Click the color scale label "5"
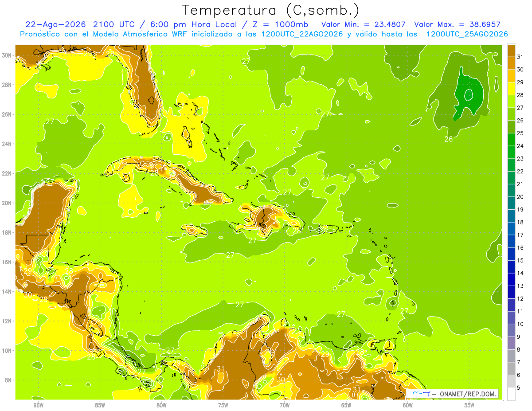 519,388
